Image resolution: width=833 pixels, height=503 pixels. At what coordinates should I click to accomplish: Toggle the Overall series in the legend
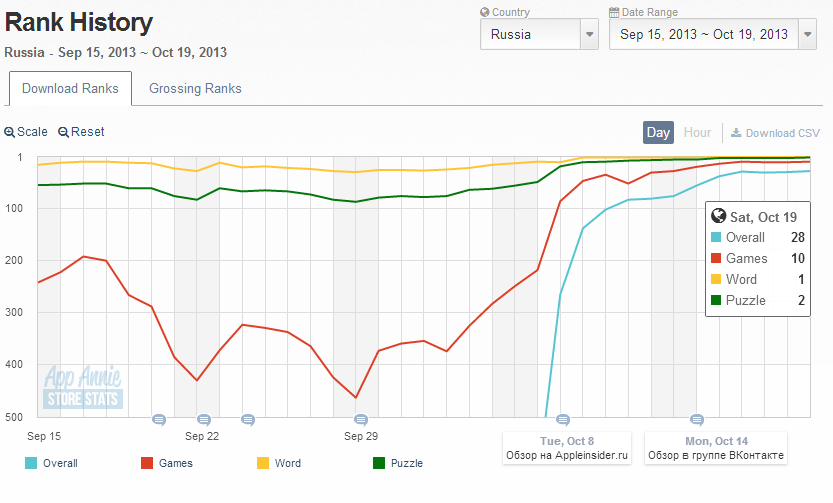click(52, 463)
